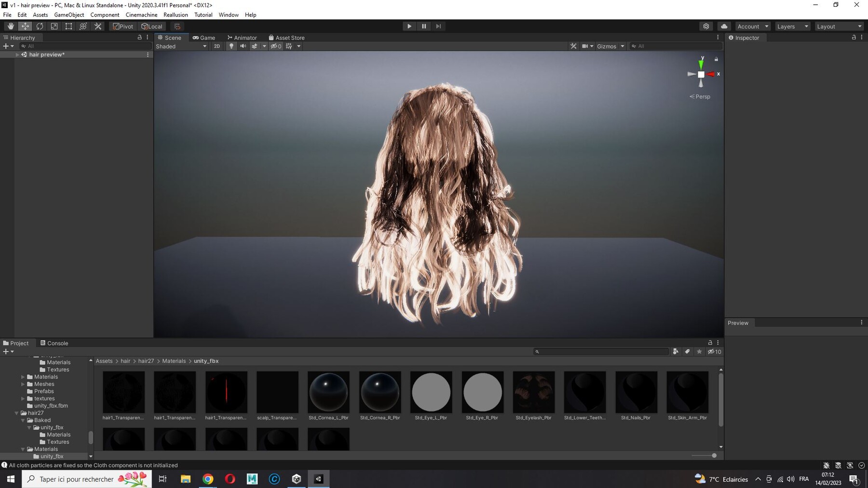Open File Explorer from taskbar

(186, 479)
